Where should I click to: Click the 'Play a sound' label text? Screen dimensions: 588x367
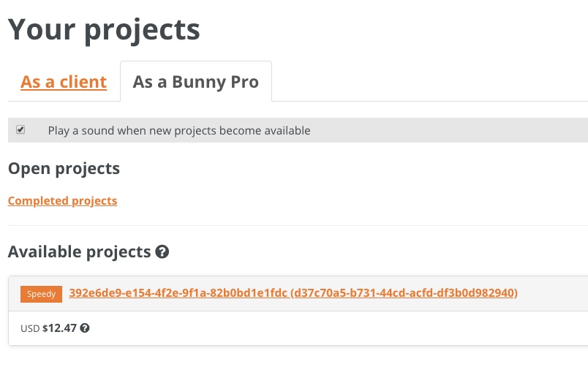point(179,131)
